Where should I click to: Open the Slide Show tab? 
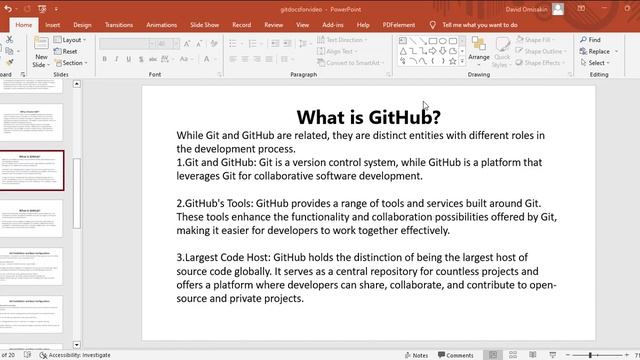pos(204,25)
